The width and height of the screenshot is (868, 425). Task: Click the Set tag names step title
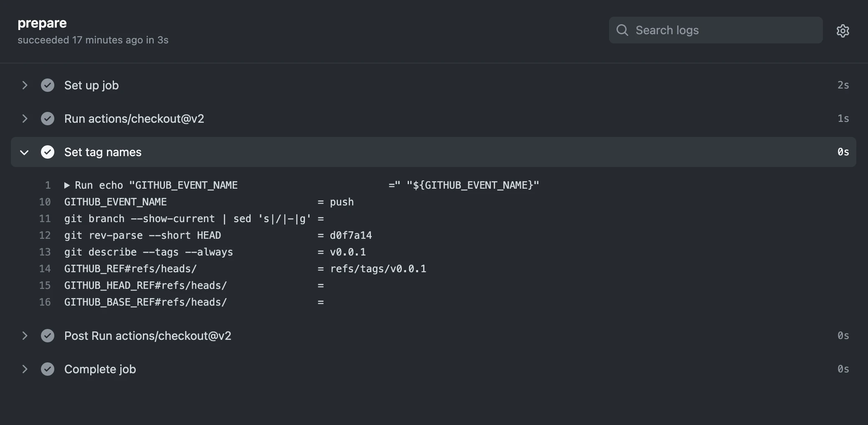point(103,152)
